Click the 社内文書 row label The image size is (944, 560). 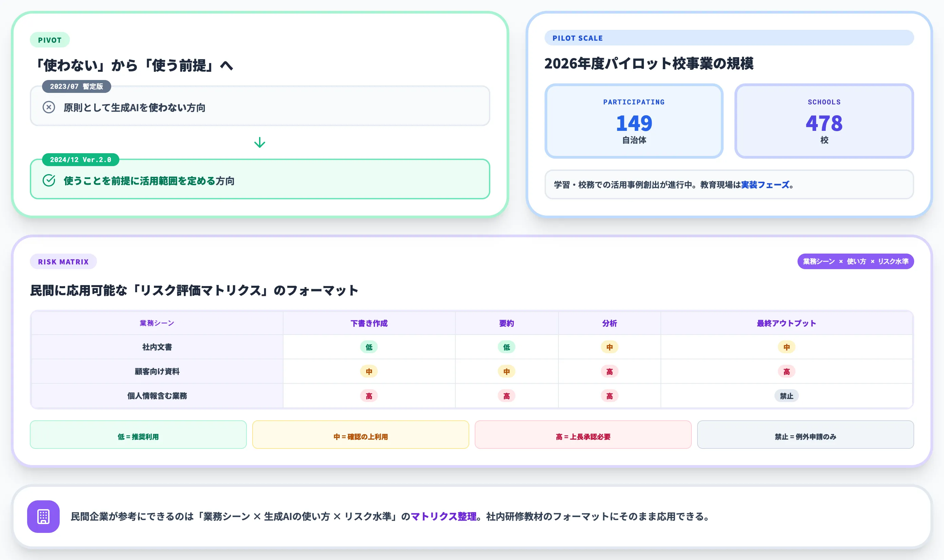point(157,347)
